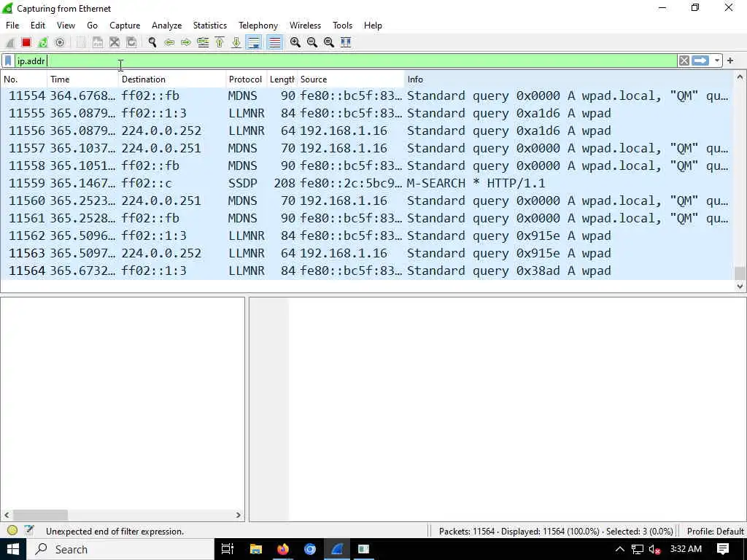Click Profile: Default in status bar
Viewport: 747px width, 560px height.
[715, 531]
